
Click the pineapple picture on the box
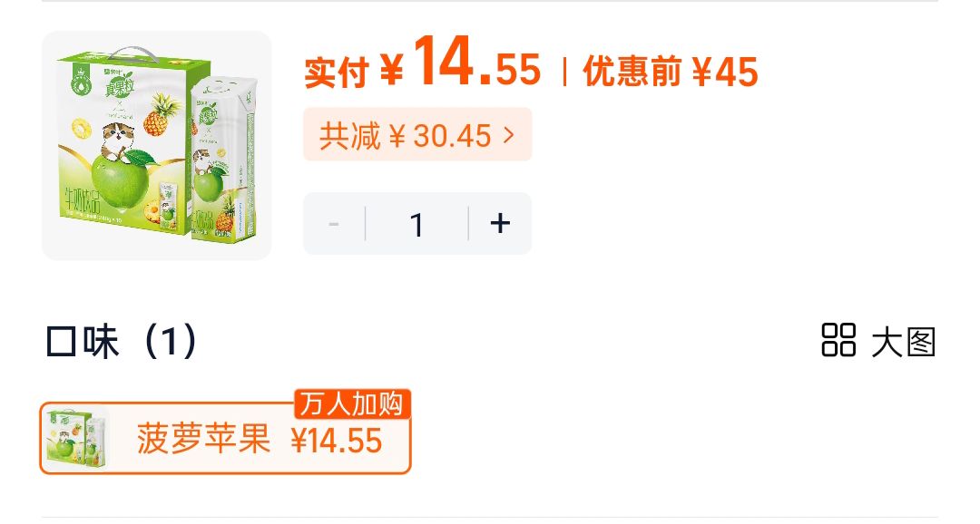(x=156, y=114)
